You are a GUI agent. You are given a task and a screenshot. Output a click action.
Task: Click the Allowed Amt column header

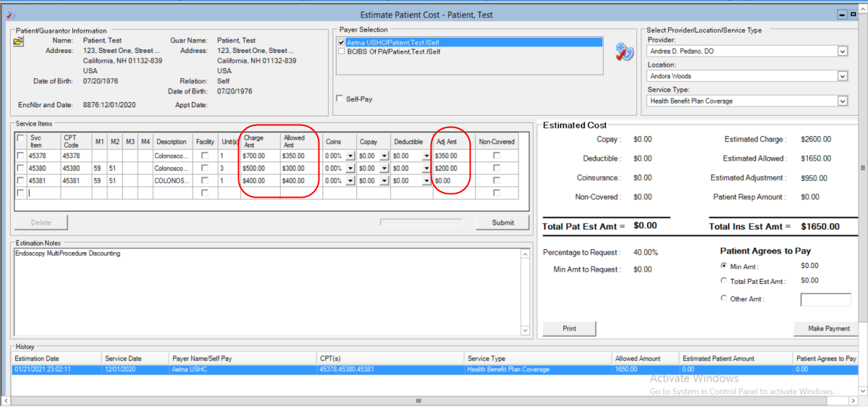pos(301,141)
